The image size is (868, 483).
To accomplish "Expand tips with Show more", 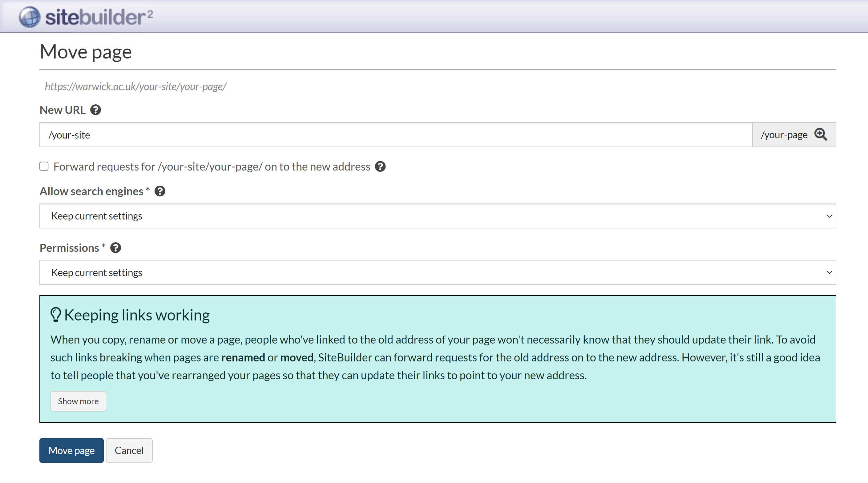I will click(78, 401).
